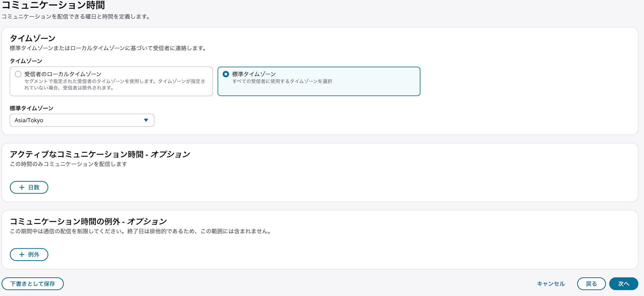The width and height of the screenshot is (644, 296).
Task: Click the アクティブなコミュニケーション時間 section header
Action: pos(100,154)
